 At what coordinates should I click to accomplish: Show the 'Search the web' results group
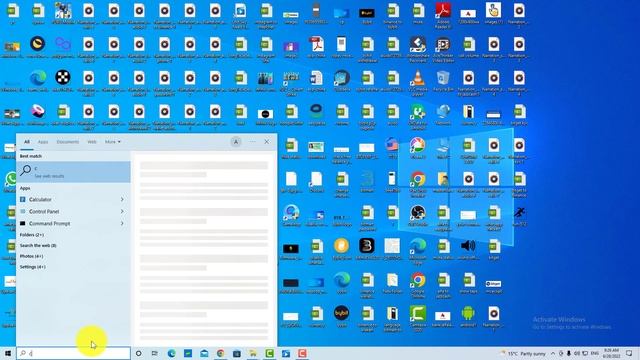[38, 246]
